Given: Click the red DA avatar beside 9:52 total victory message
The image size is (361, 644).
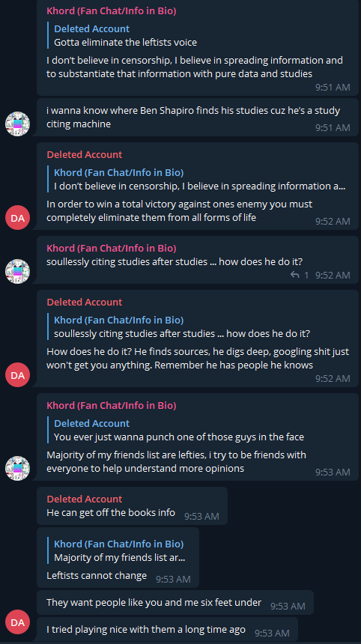Looking at the screenshot, I should [18, 218].
